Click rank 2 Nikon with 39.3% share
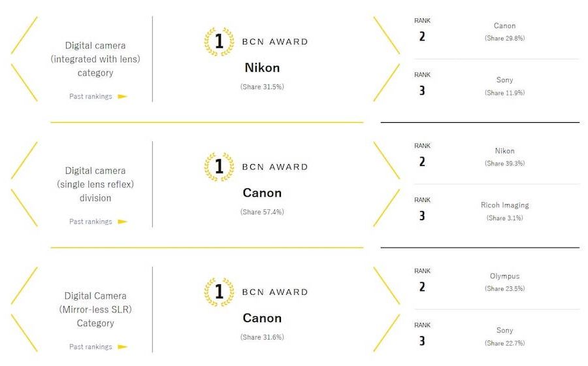 pyautogui.click(x=504, y=151)
